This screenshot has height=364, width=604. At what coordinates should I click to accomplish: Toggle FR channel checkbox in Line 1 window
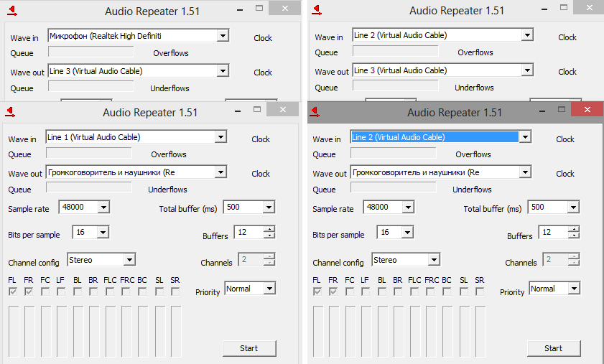click(29, 292)
